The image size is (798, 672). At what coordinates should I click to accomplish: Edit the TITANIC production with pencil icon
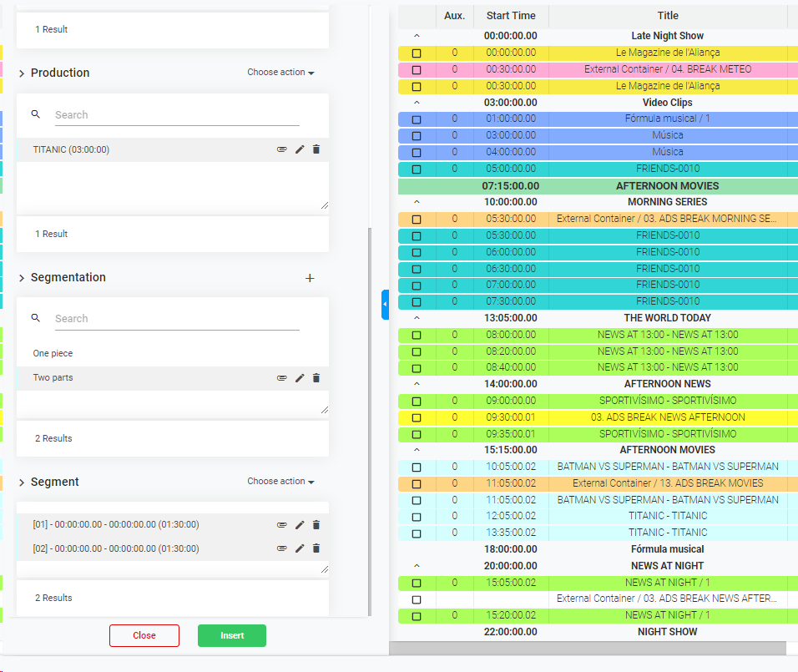pos(300,150)
